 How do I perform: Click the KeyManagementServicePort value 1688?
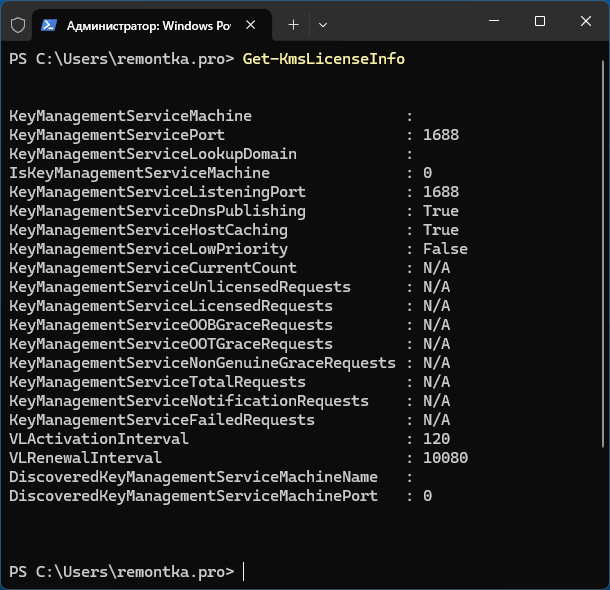[441, 135]
